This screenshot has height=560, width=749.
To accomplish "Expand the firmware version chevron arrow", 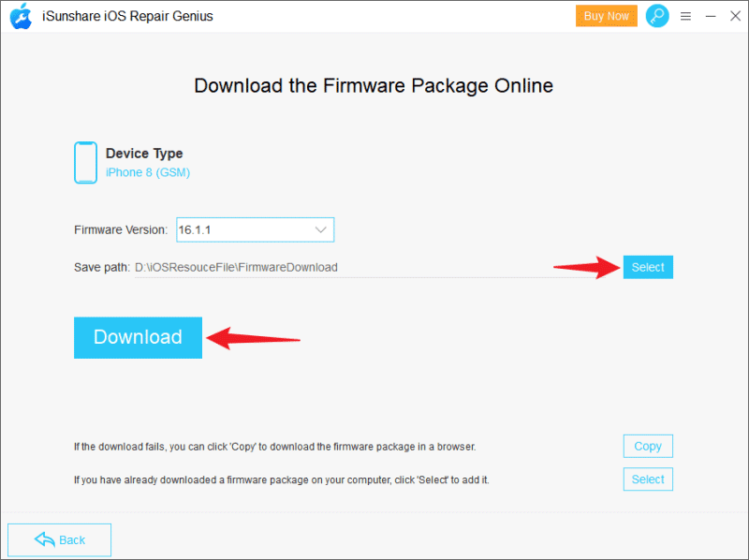I will point(320,229).
